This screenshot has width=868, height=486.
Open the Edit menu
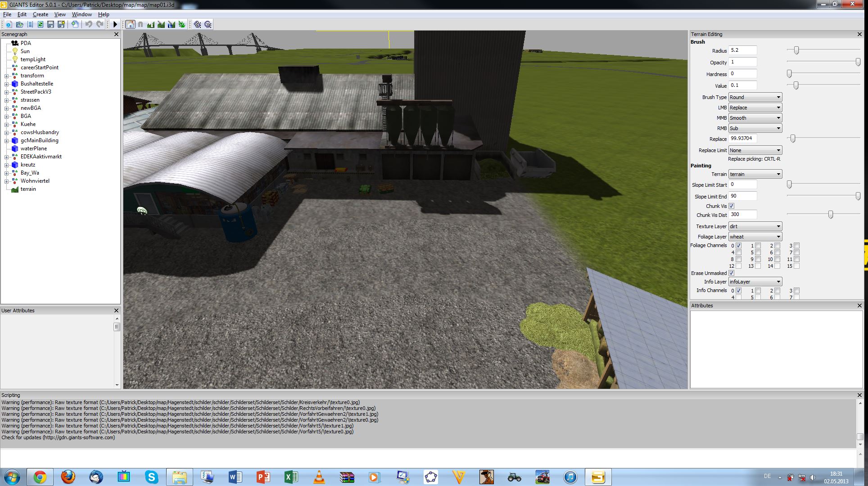point(22,14)
